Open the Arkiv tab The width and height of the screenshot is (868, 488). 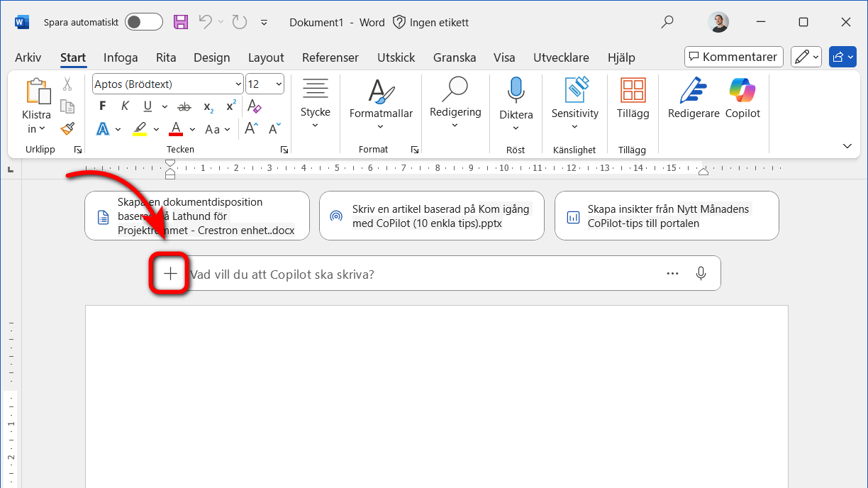click(28, 57)
